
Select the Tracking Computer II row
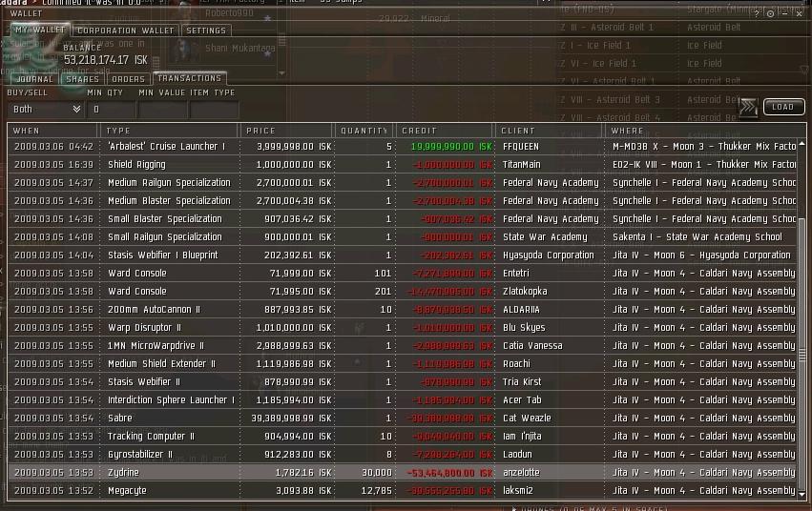403,436
